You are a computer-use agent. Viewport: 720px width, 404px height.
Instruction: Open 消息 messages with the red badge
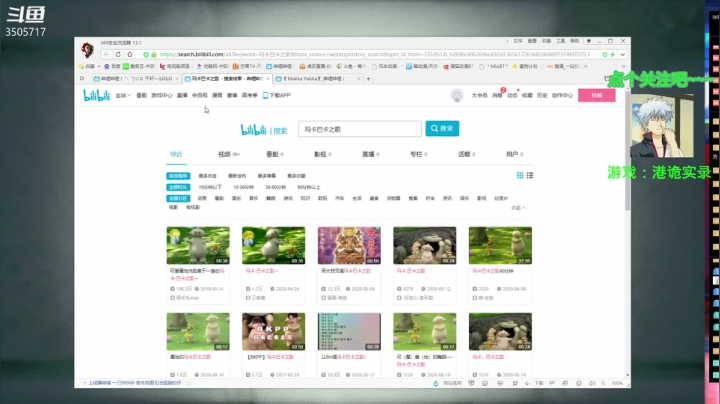coord(498,95)
